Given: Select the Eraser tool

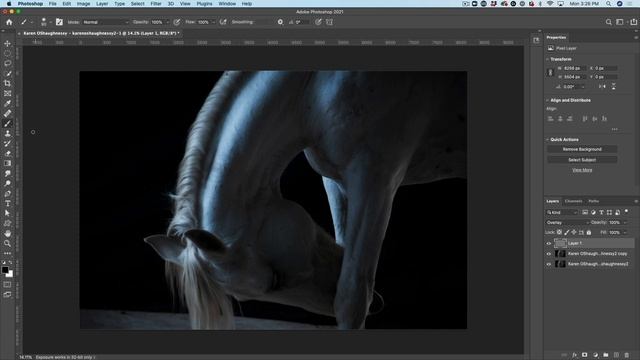Looking at the screenshot, I should click(7, 153).
